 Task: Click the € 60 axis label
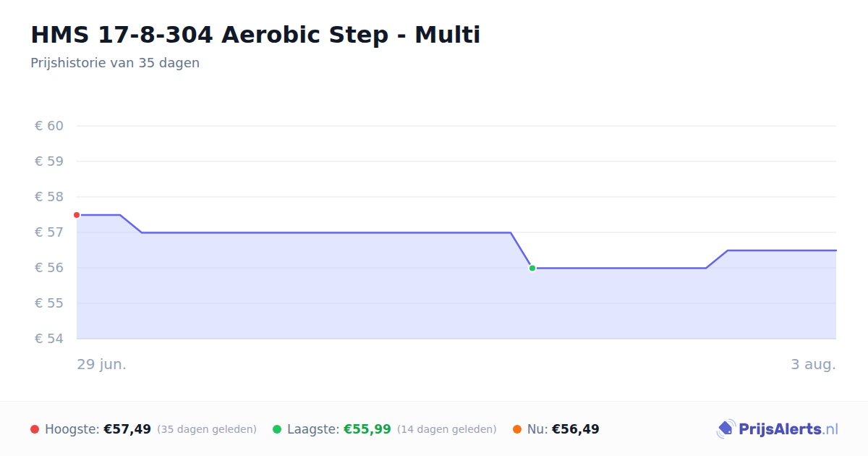click(x=49, y=126)
